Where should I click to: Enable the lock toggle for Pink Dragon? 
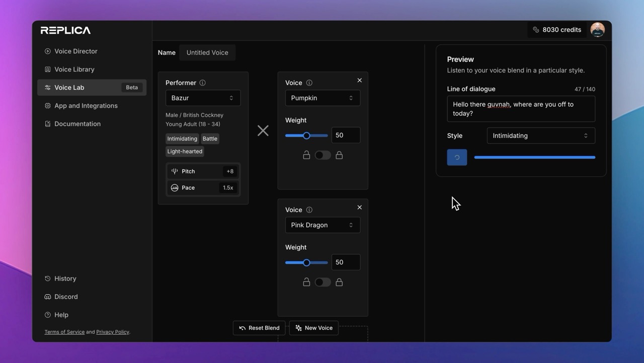pos(323,282)
